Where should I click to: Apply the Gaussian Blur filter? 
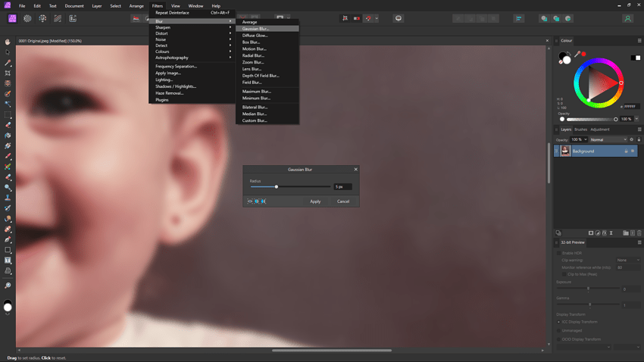(x=315, y=201)
